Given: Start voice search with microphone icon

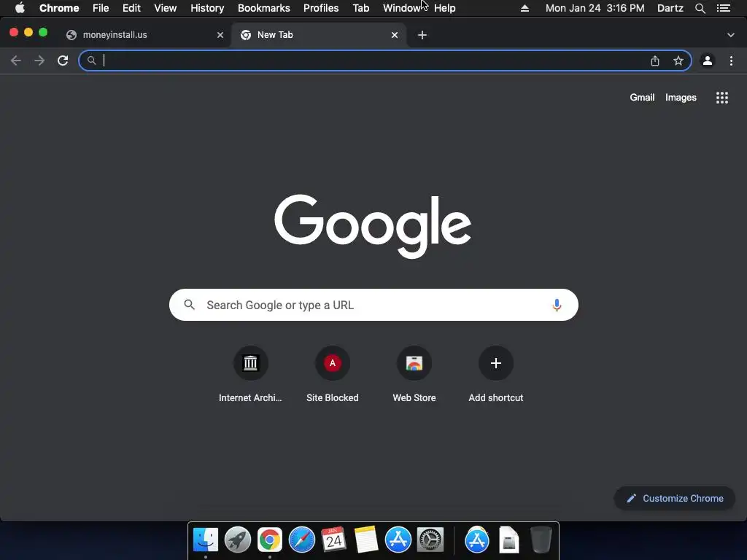Looking at the screenshot, I should point(557,305).
